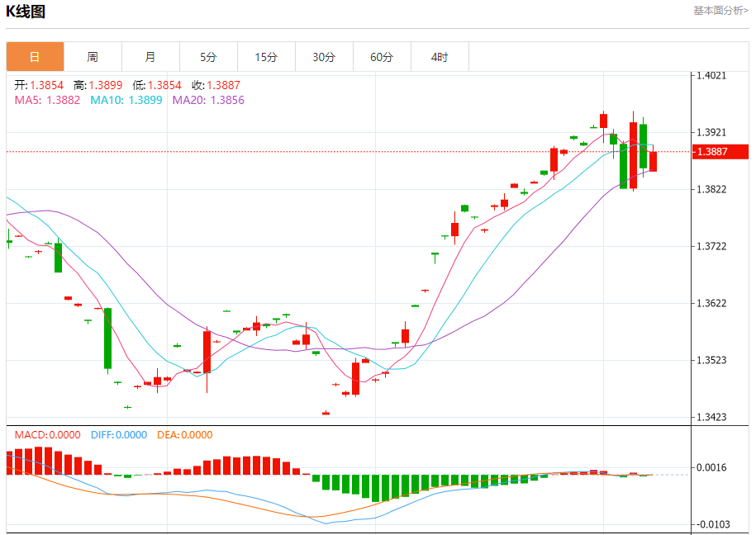Click the 1.4021 price axis label
Image resolution: width=756 pixels, height=535 pixels.
click(711, 75)
